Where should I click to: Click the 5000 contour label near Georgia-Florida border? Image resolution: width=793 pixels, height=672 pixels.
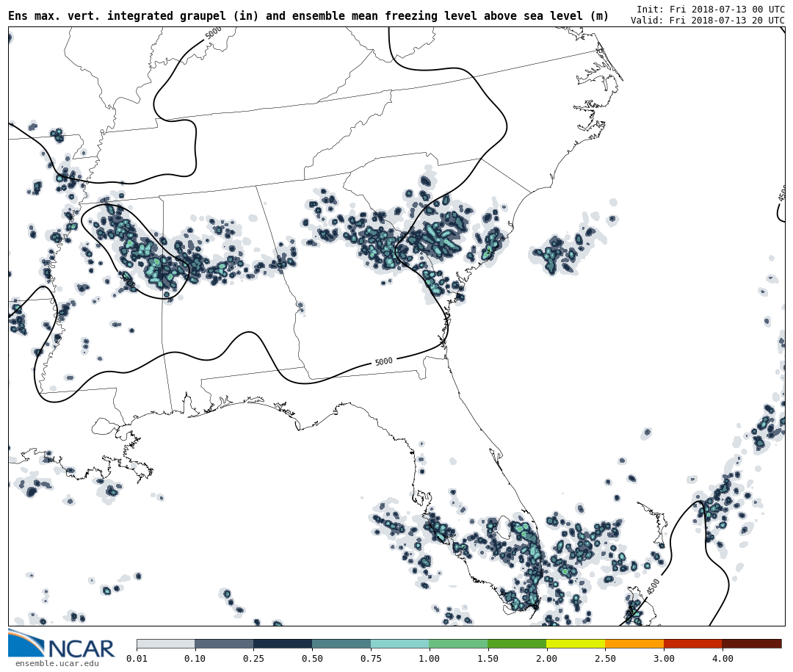click(x=383, y=361)
